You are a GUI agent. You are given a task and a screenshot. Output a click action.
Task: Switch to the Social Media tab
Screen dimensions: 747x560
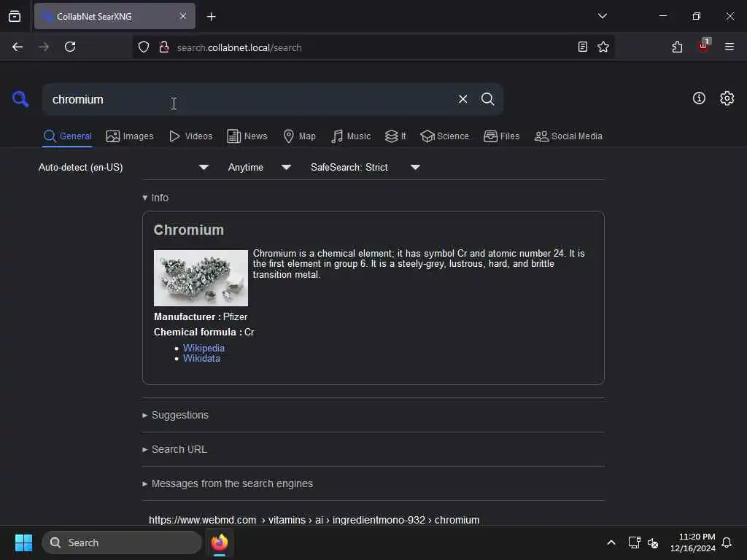(x=568, y=136)
